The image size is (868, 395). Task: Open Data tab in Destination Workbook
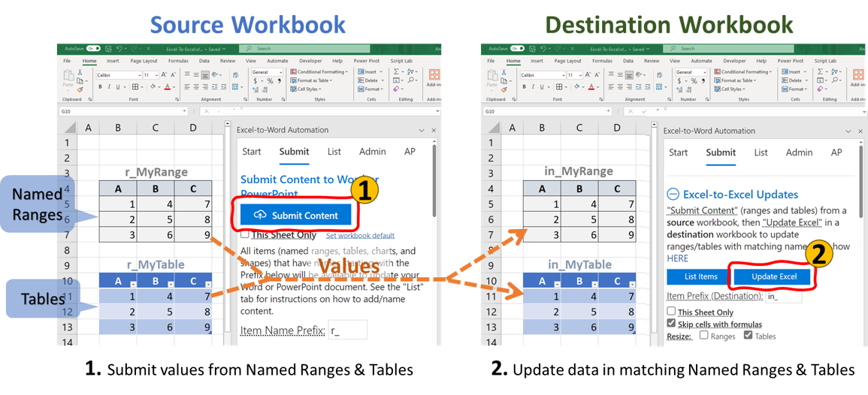(x=628, y=61)
